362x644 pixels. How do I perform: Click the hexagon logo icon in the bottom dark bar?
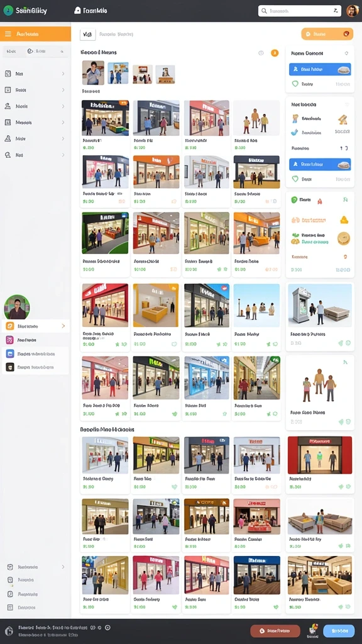pyautogui.click(x=9, y=631)
